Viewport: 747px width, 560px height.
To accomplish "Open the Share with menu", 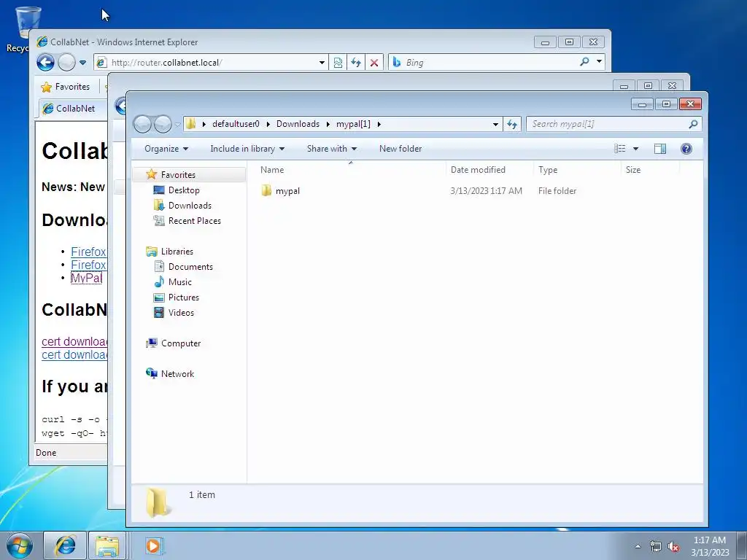I will 332,149.
